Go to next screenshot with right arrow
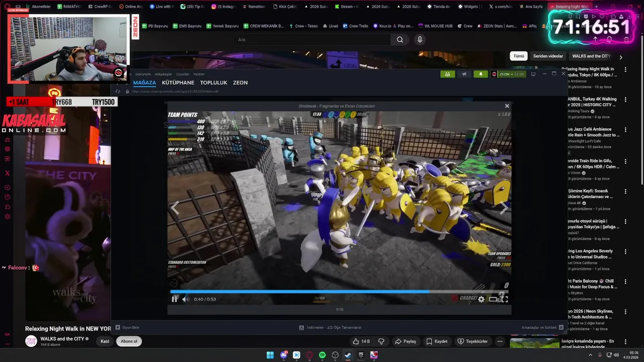644x362 pixels. (x=504, y=208)
